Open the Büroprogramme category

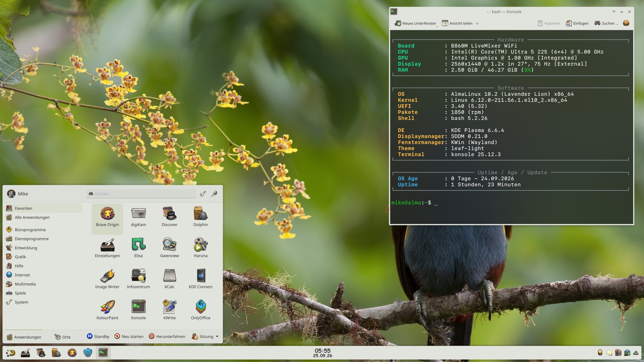tap(43, 230)
